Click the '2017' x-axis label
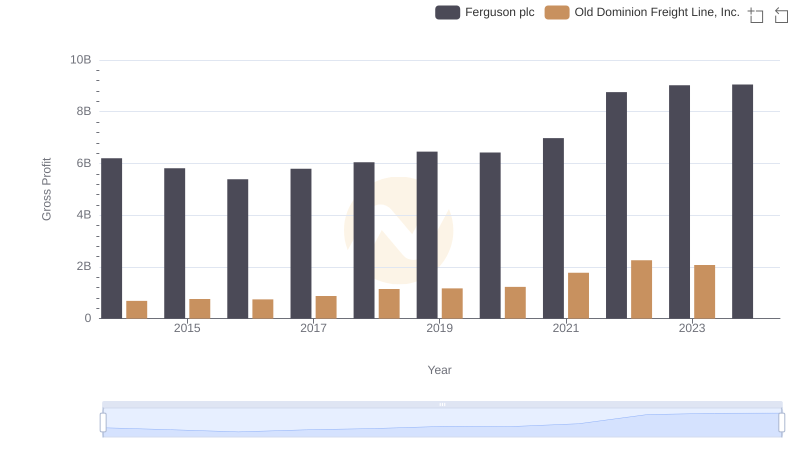 (x=313, y=328)
